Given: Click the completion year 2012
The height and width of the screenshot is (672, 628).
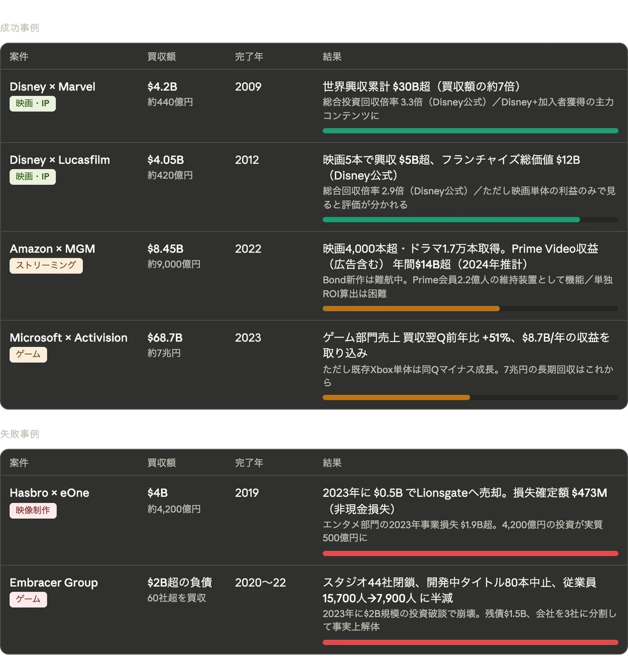Looking at the screenshot, I should [247, 160].
